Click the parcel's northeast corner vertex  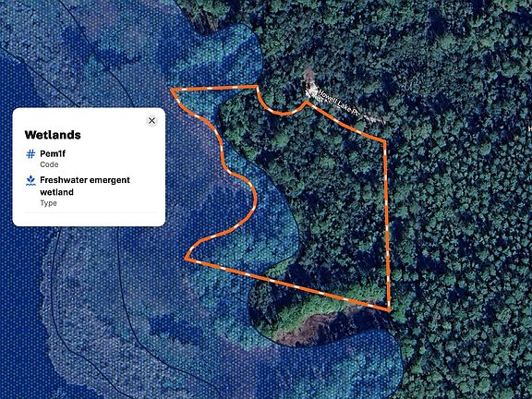click(x=385, y=140)
